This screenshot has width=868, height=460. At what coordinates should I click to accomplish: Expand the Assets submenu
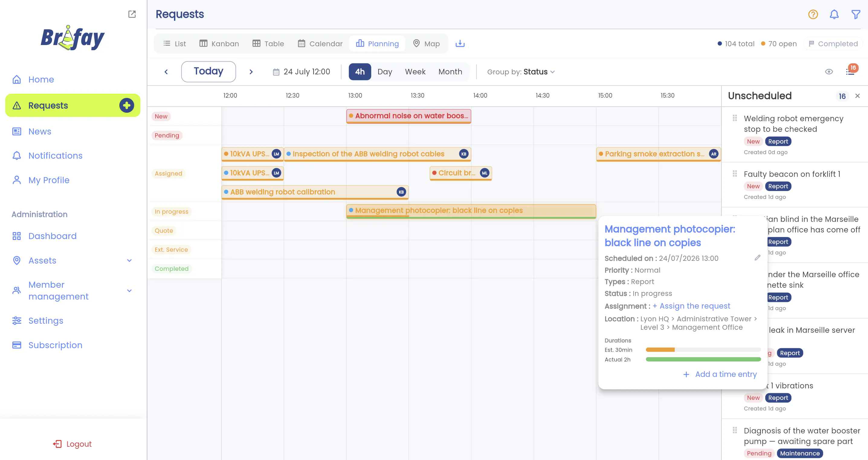(129, 261)
